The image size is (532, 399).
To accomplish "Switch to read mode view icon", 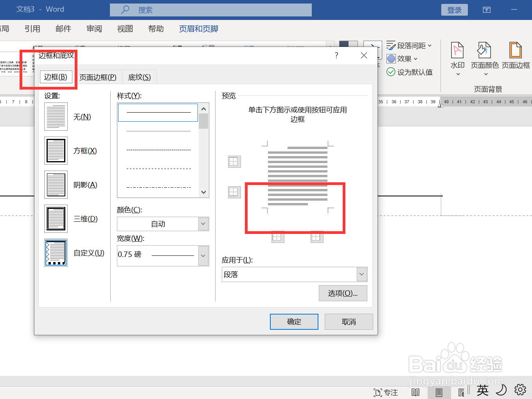I will pos(415,393).
